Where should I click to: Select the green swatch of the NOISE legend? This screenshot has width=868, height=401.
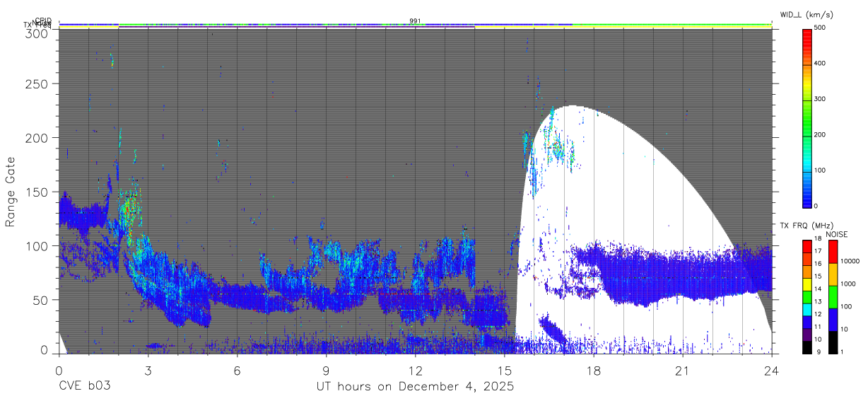tap(832, 296)
